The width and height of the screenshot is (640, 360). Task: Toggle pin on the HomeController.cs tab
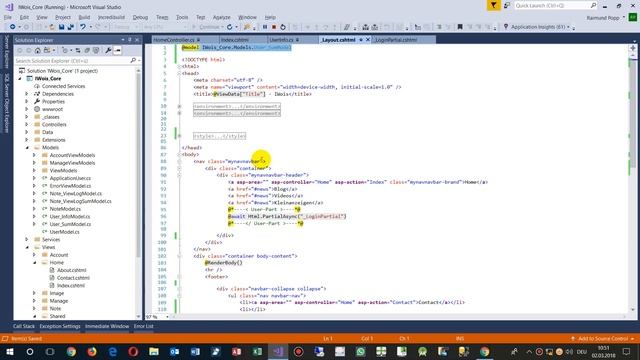coord(198,40)
